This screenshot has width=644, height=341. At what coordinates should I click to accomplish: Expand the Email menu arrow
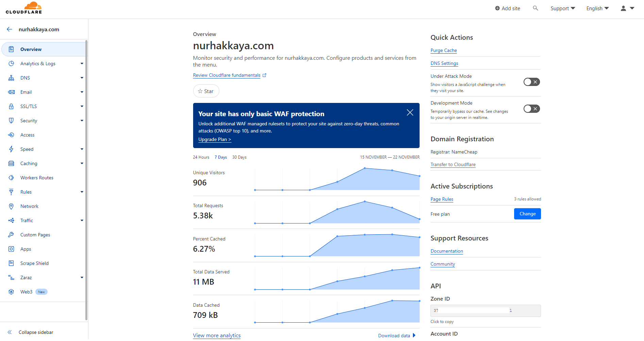click(x=82, y=92)
